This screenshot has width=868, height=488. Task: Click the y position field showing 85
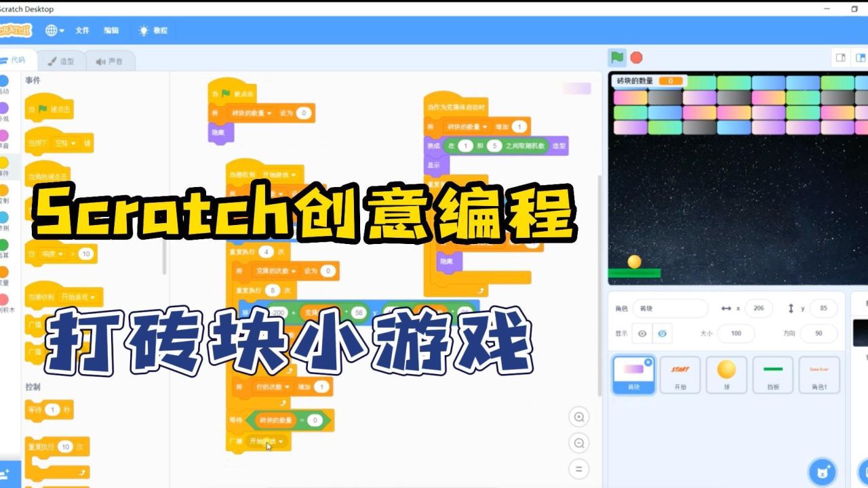coord(823,308)
